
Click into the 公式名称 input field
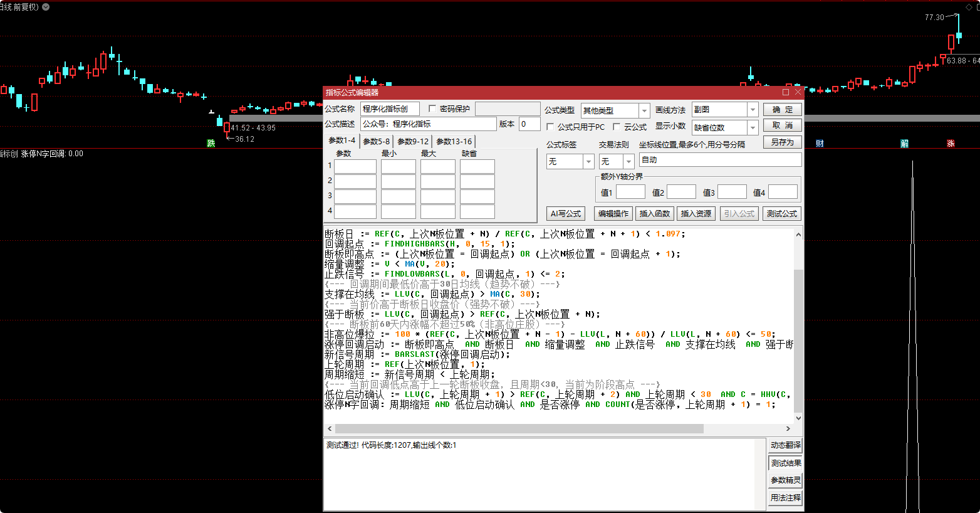[389, 109]
